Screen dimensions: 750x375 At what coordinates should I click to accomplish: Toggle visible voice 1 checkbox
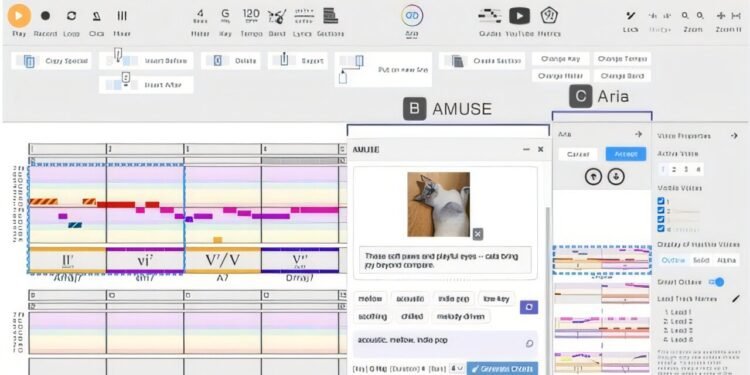[661, 201]
